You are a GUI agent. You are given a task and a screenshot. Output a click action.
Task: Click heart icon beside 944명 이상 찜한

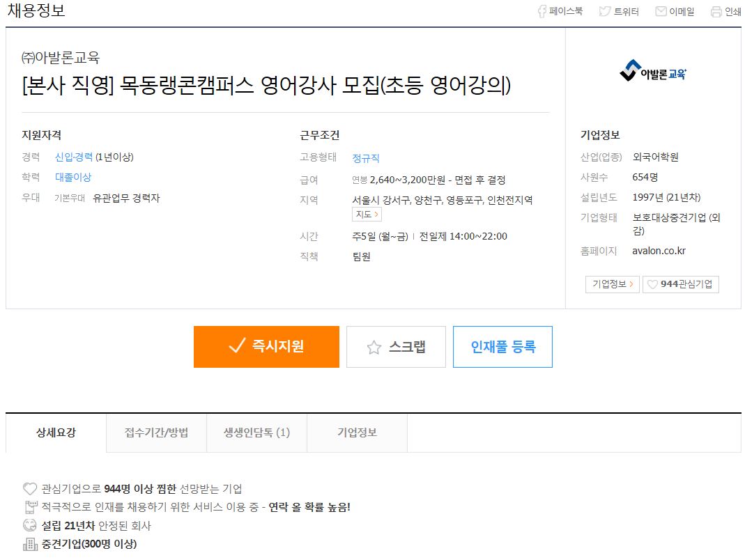click(x=30, y=489)
